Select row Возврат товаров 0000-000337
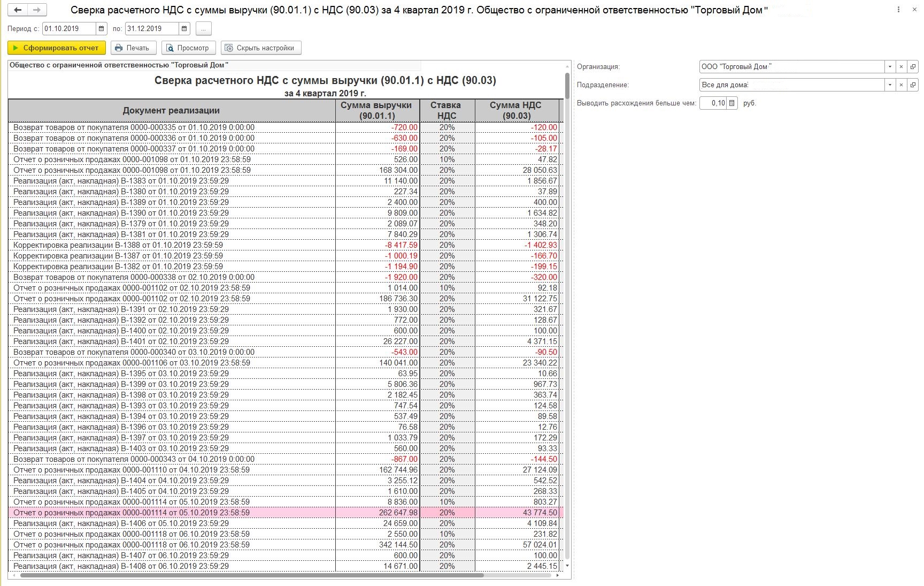 click(286, 149)
